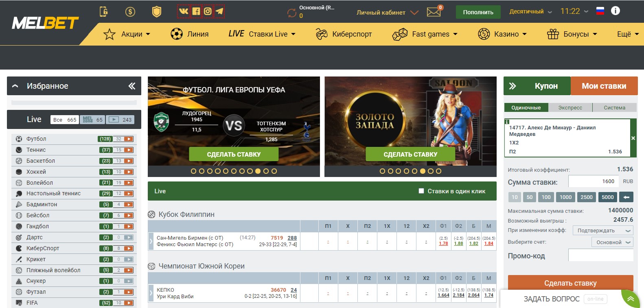Select Одиночные bet type tab

click(x=526, y=107)
